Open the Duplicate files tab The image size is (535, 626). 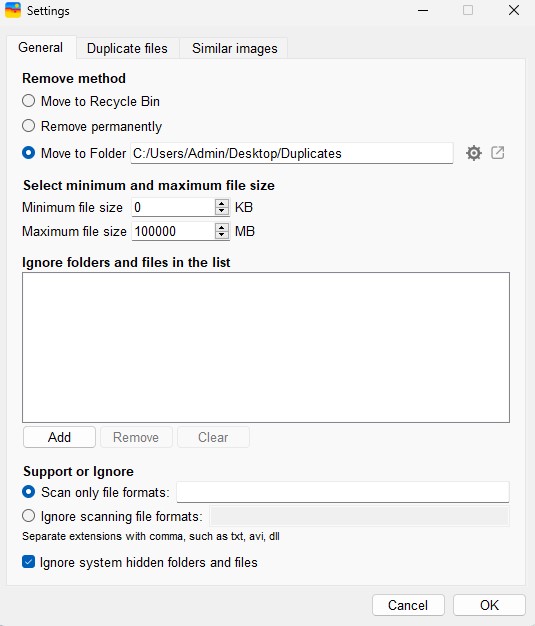coord(127,48)
